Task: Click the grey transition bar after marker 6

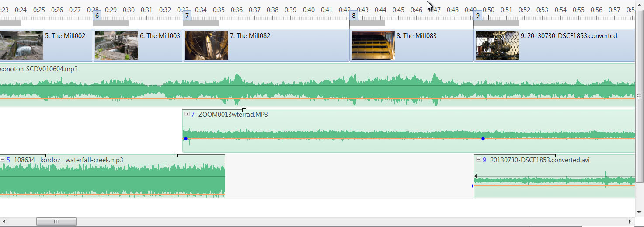Action: 111,23
